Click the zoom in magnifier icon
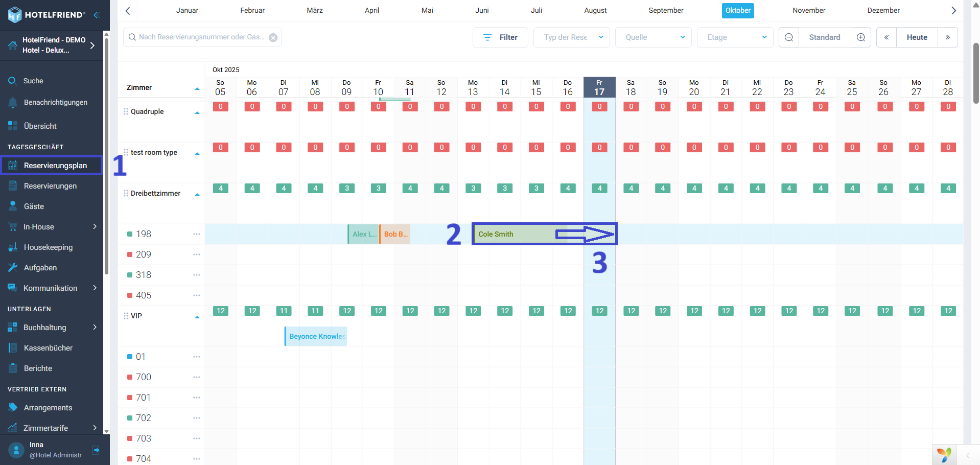 coord(861,37)
